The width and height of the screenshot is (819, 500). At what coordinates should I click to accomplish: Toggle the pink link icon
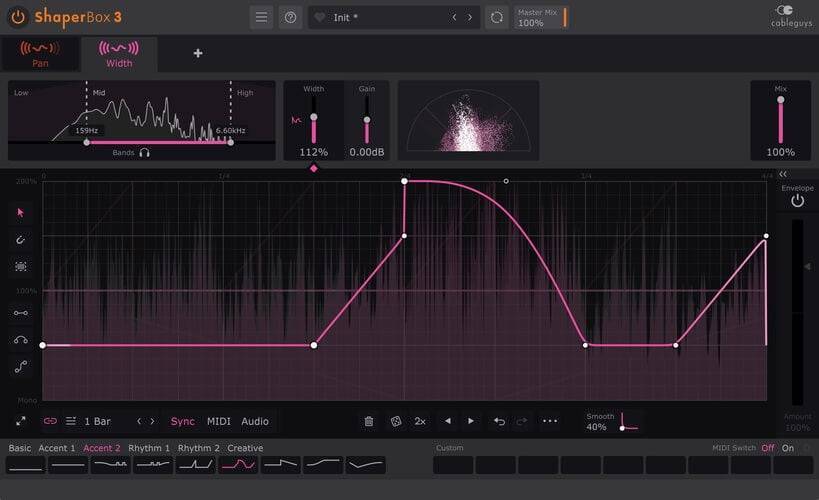click(x=50, y=421)
